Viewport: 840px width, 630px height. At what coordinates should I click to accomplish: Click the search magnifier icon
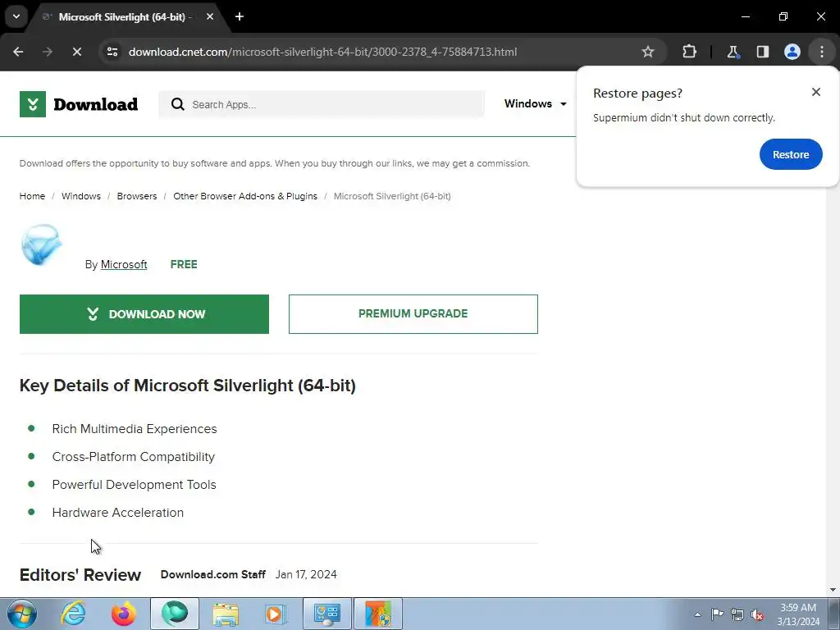click(178, 104)
